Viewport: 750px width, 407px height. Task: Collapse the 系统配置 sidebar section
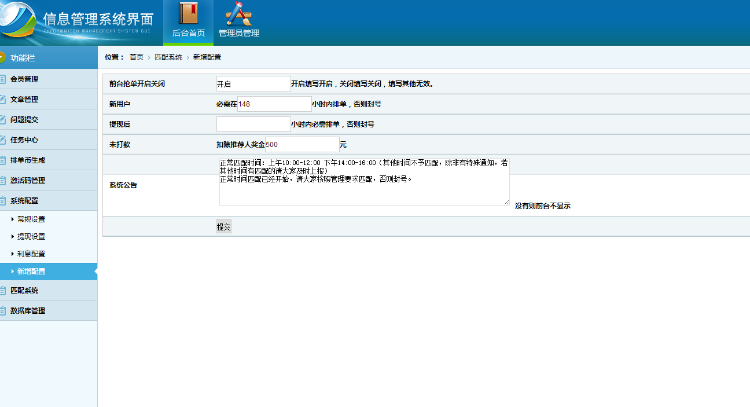click(24, 200)
